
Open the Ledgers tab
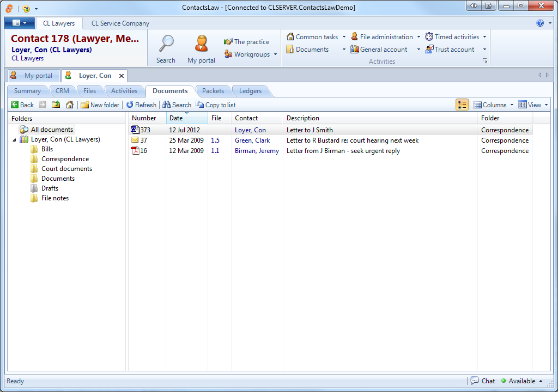[250, 91]
